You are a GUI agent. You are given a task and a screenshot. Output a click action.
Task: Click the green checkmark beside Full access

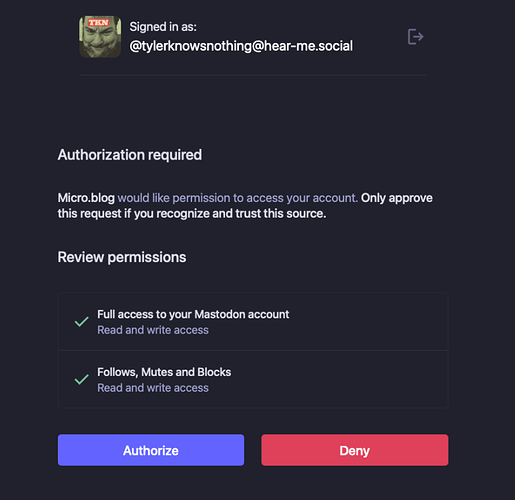coord(81,322)
